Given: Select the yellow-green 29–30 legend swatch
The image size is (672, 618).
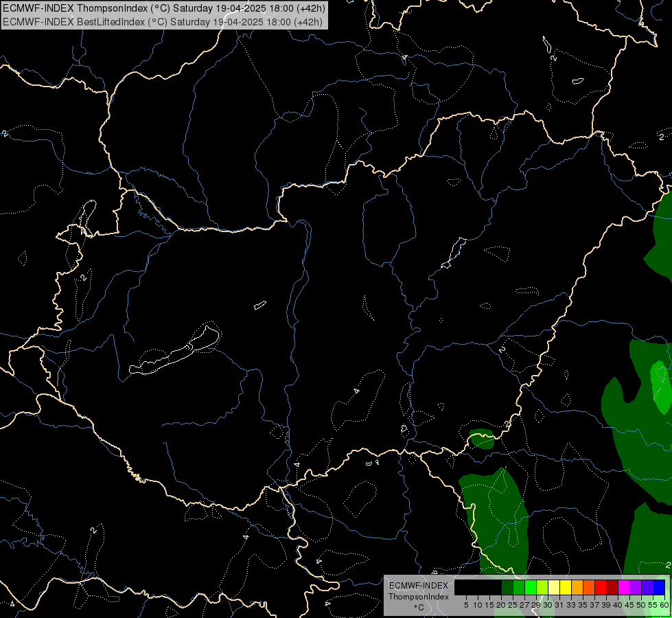Looking at the screenshot, I should pyautogui.click(x=542, y=587).
